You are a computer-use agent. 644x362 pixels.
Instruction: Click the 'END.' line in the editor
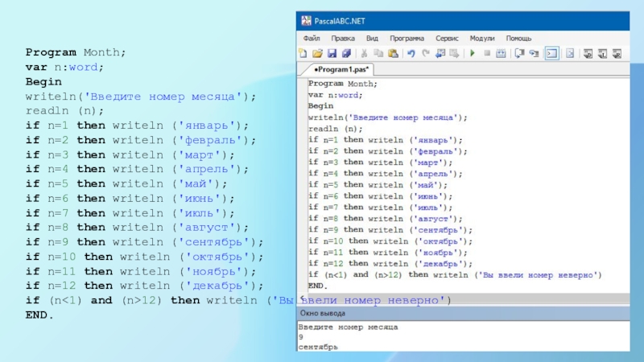[x=318, y=286]
